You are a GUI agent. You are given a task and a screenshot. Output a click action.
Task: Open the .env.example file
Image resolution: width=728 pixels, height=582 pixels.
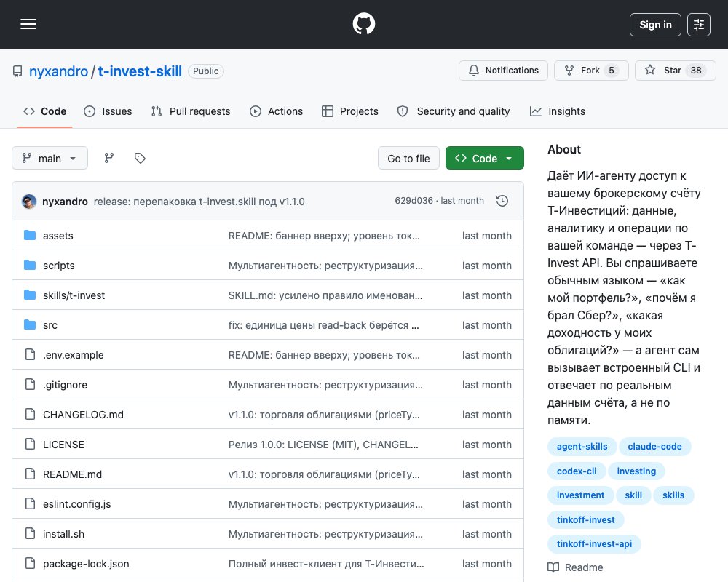(74, 355)
